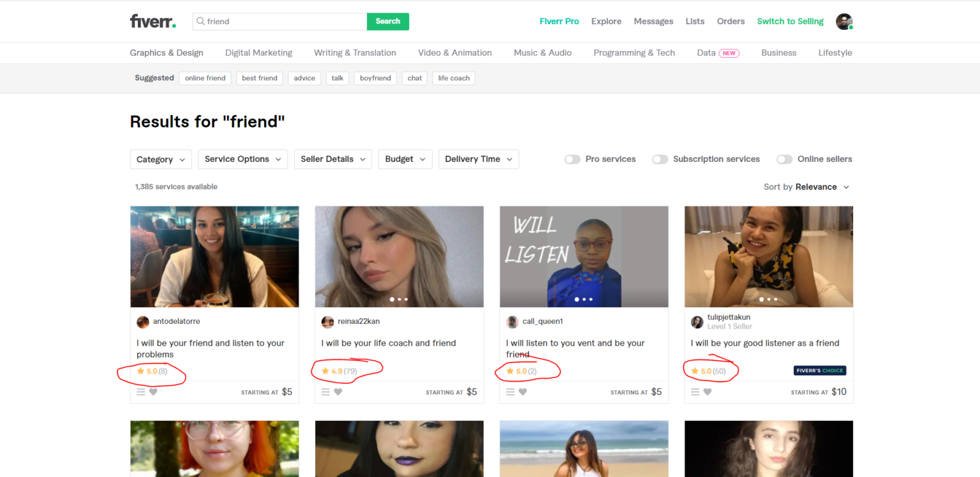Click the Fiverr logo
This screenshot has width=980, height=477.
click(152, 21)
